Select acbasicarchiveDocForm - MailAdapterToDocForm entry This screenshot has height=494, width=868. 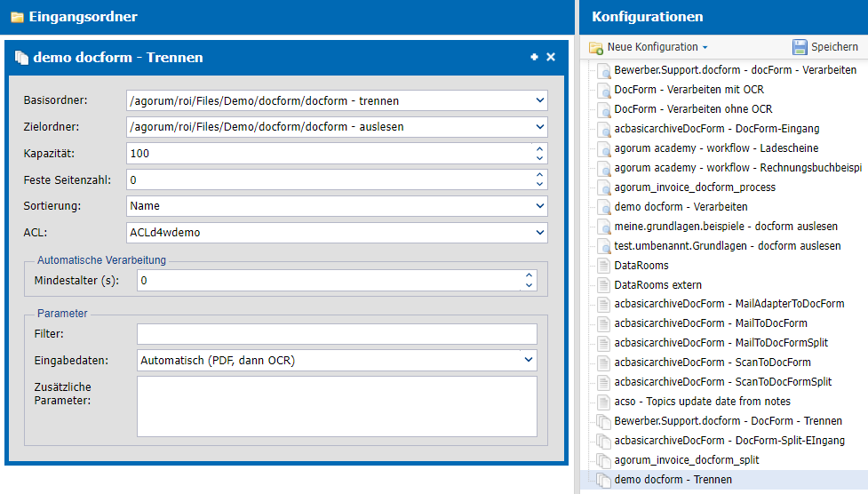[x=729, y=304]
